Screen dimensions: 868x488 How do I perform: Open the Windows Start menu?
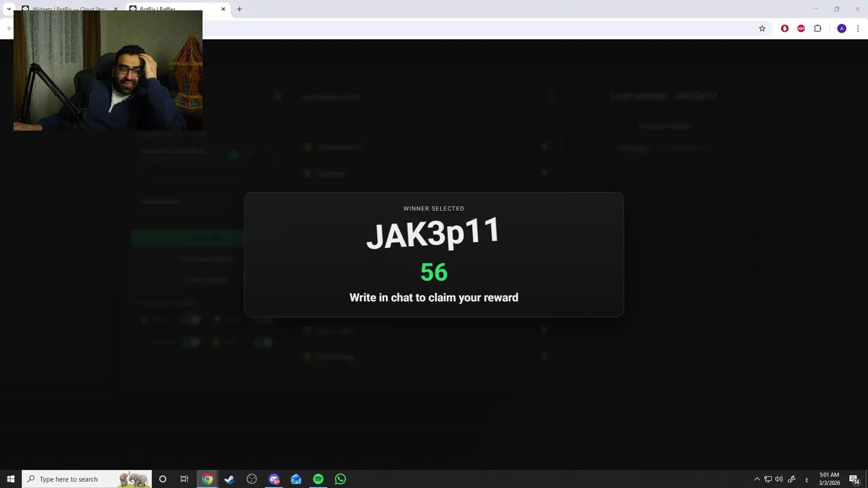[11, 479]
